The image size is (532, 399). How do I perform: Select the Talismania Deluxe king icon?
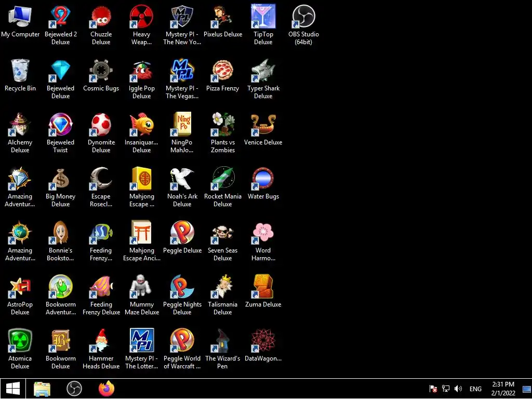(222, 286)
